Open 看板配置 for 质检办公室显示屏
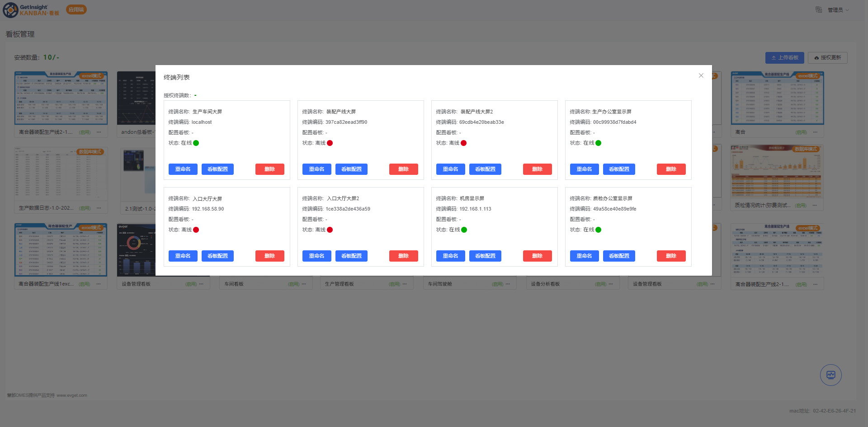 [619, 256]
